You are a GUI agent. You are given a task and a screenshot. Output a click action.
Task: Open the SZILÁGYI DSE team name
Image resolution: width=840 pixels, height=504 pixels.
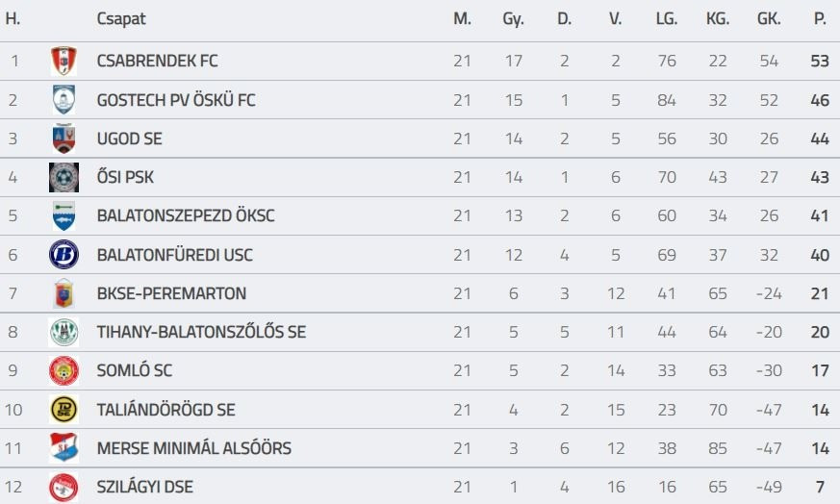pos(144,487)
